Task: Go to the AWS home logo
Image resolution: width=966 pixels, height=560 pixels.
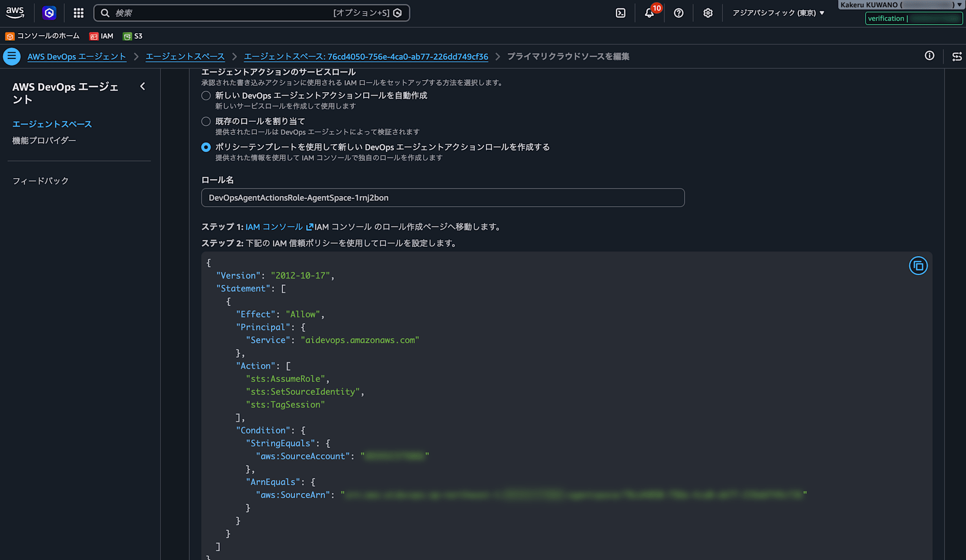Action: coord(15,13)
